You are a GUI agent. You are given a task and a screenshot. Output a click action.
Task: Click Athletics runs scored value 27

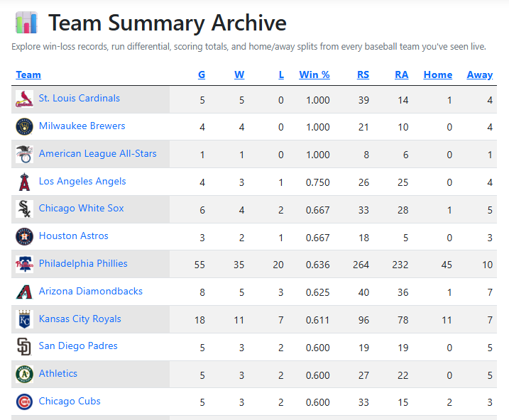tap(364, 375)
